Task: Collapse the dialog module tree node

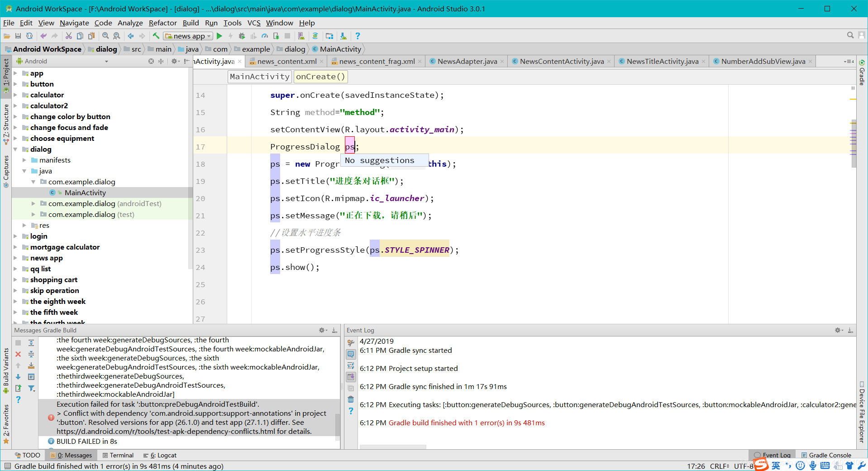Action: [x=15, y=149]
